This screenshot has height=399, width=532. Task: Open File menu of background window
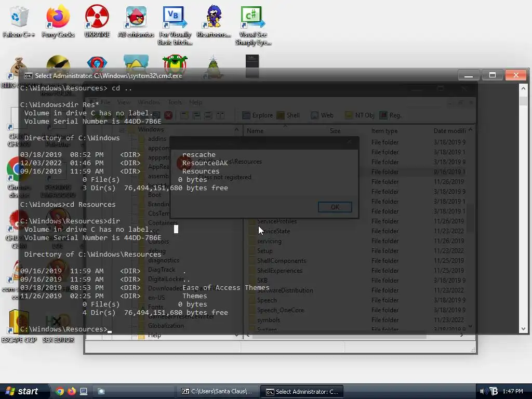[105, 102]
